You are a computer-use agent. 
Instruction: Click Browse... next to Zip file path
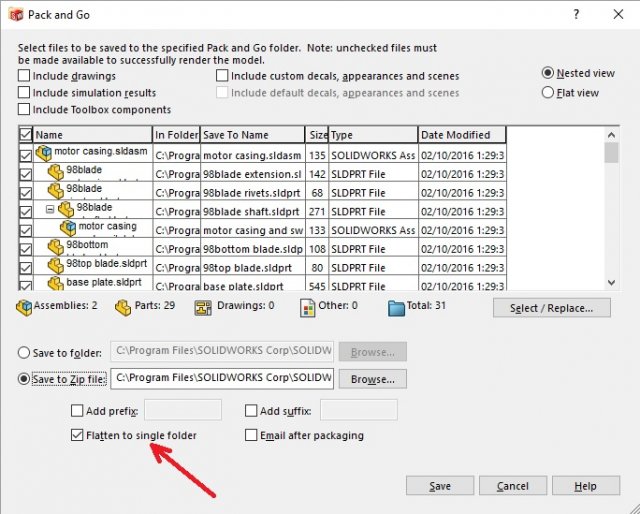pos(373,379)
